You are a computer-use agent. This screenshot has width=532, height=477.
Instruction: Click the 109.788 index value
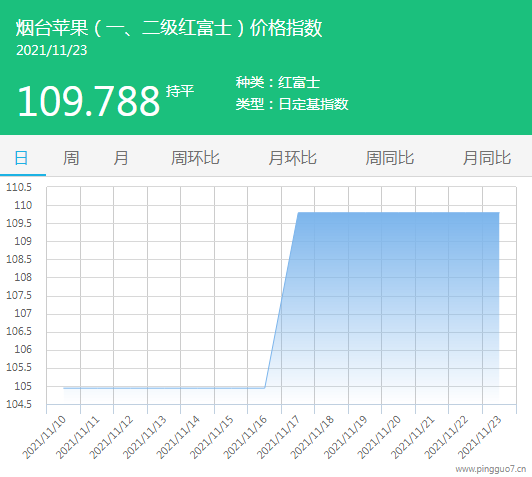point(89,101)
